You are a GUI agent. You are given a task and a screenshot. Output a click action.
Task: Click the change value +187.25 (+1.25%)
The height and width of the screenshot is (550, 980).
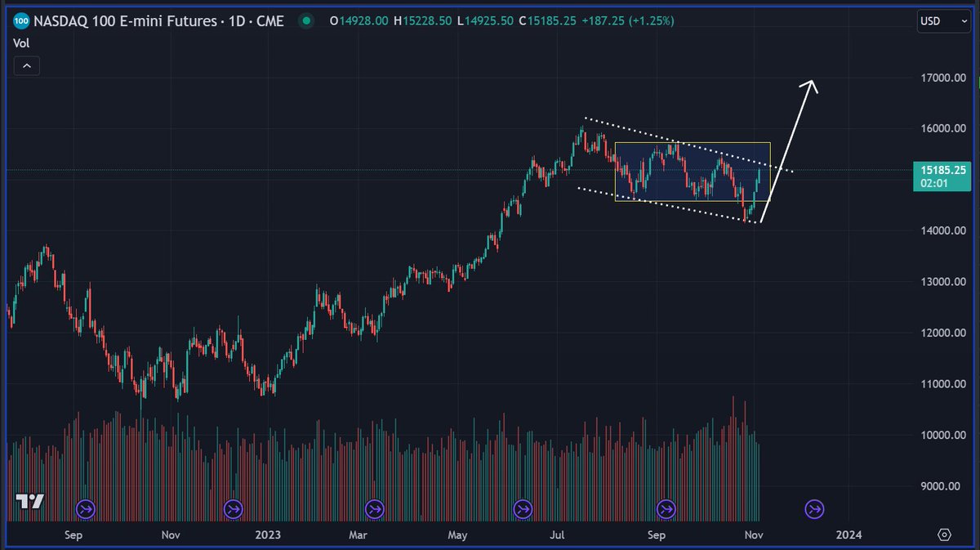click(628, 21)
